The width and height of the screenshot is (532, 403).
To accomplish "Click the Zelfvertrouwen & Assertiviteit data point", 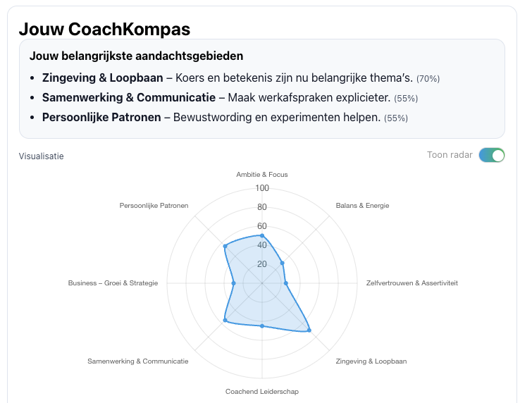I will (x=285, y=283).
